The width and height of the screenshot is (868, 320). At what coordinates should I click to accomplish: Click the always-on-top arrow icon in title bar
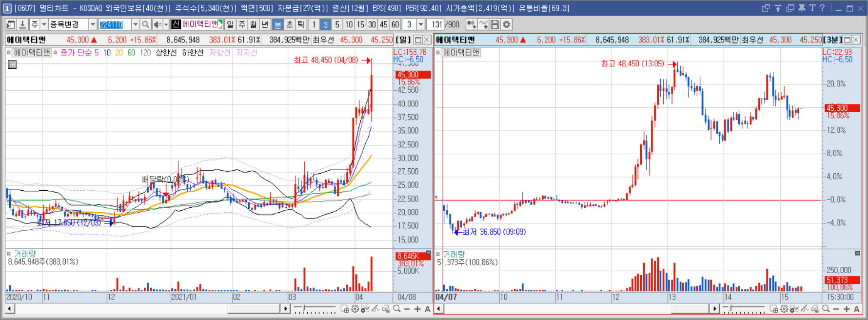[x=778, y=8]
